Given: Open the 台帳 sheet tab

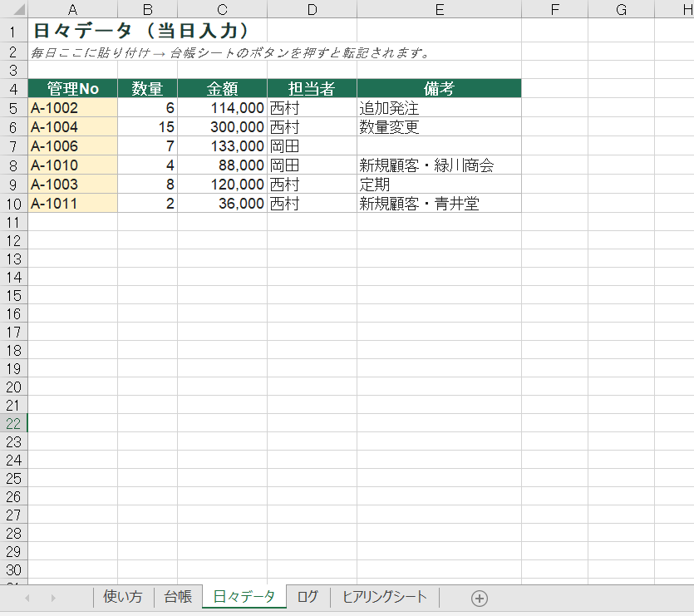Looking at the screenshot, I should point(178,597).
